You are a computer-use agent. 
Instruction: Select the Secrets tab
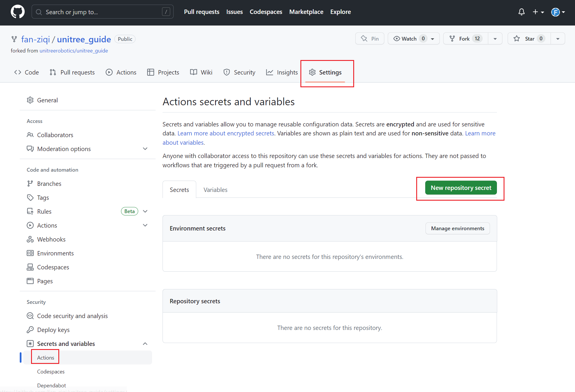179,190
